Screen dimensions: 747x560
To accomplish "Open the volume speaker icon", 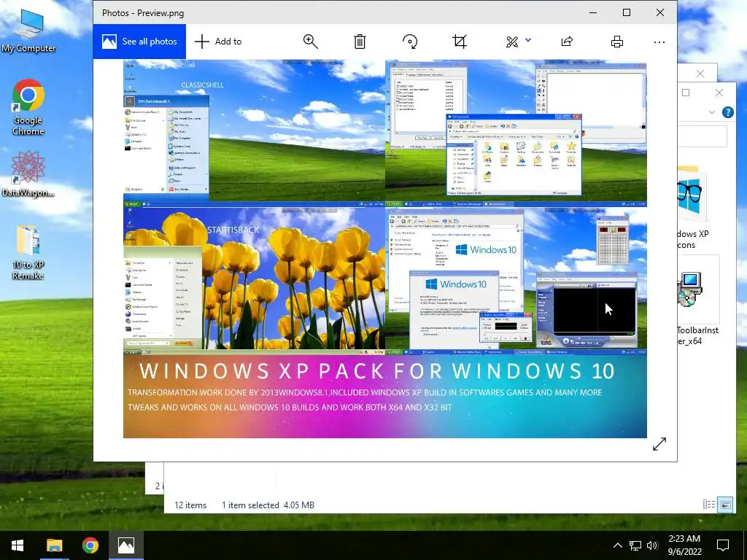I will pyautogui.click(x=652, y=545).
